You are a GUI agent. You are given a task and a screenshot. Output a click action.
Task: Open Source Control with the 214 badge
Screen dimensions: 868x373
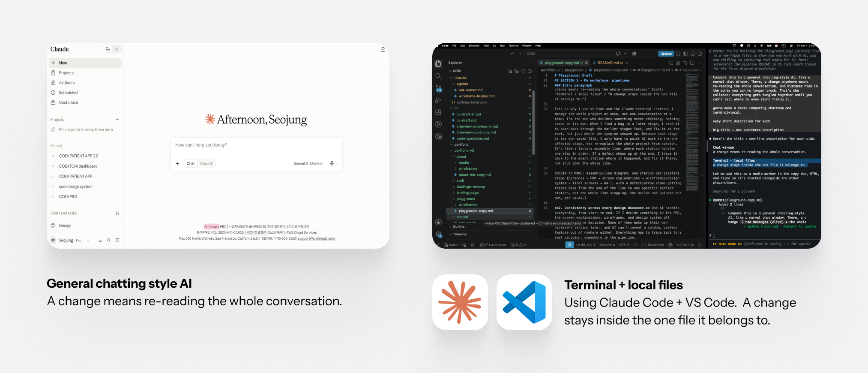[x=438, y=88]
